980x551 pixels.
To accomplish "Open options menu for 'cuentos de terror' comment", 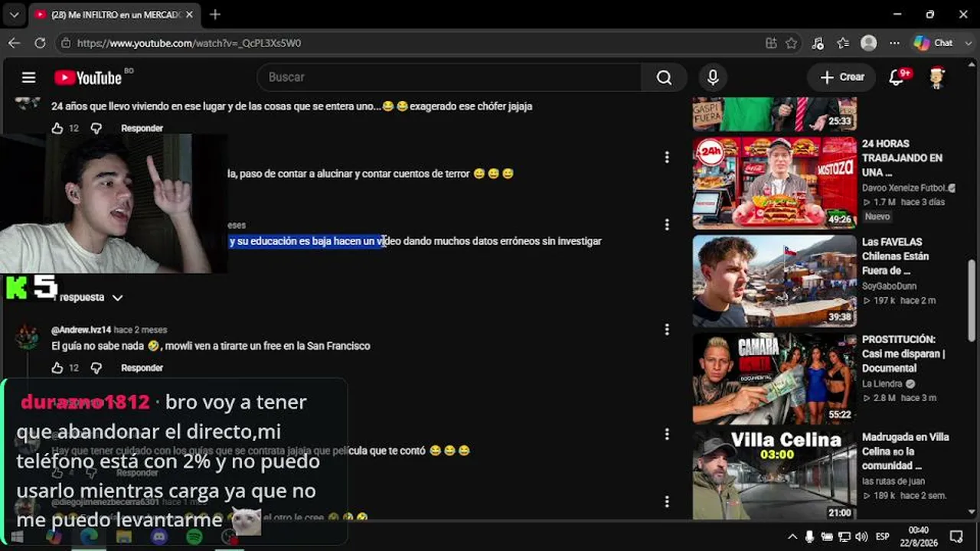I will 667,157.
